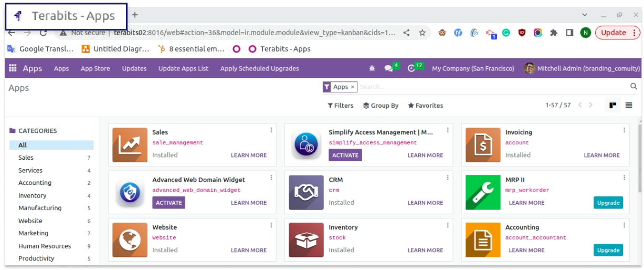Click the CRM handshake app icon
Viewport: 644px width, 270px height.
pos(306,192)
